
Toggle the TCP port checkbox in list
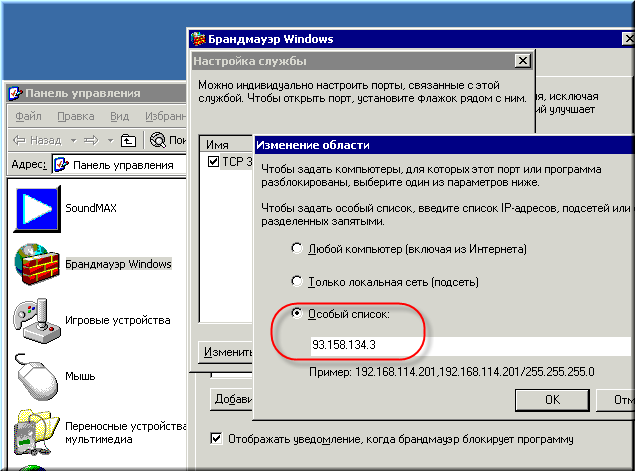click(213, 162)
